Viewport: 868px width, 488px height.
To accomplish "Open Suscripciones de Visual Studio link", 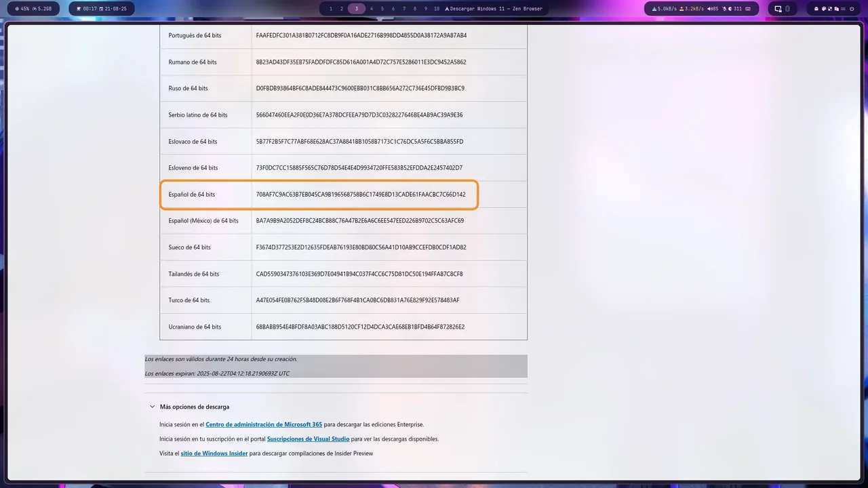I will click(x=308, y=439).
